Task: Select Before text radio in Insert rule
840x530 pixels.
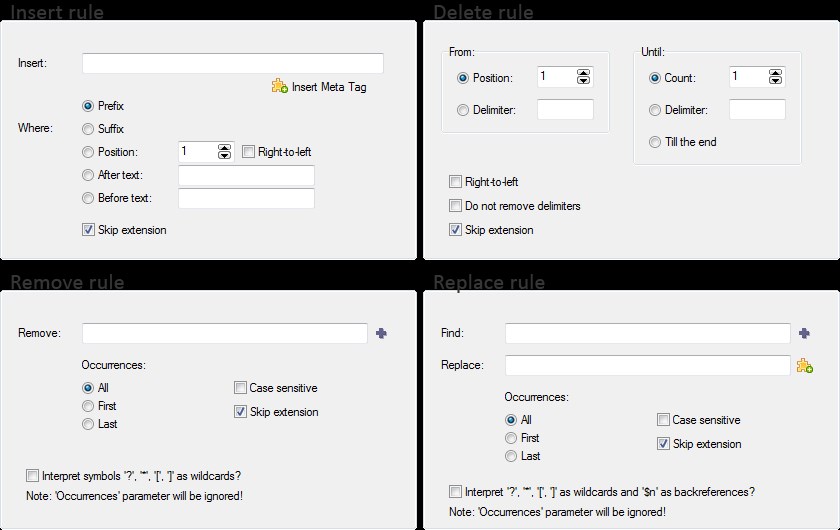Action: pos(88,198)
